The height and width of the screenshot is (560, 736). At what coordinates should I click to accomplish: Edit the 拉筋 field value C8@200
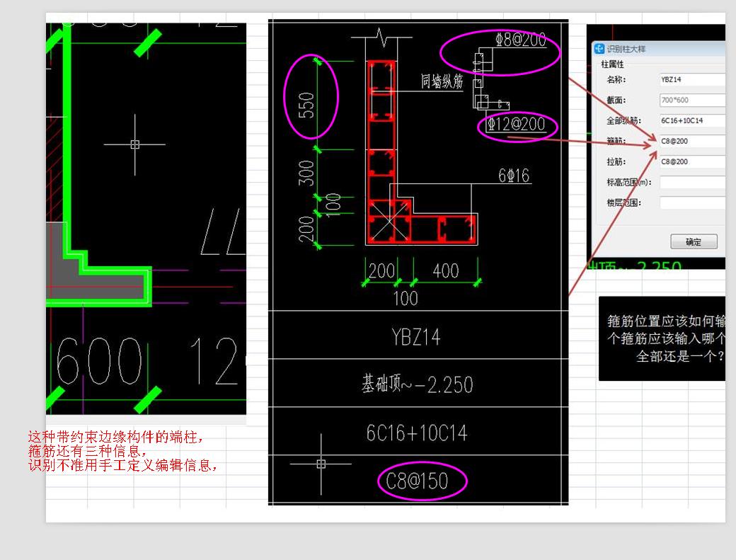[x=692, y=161]
